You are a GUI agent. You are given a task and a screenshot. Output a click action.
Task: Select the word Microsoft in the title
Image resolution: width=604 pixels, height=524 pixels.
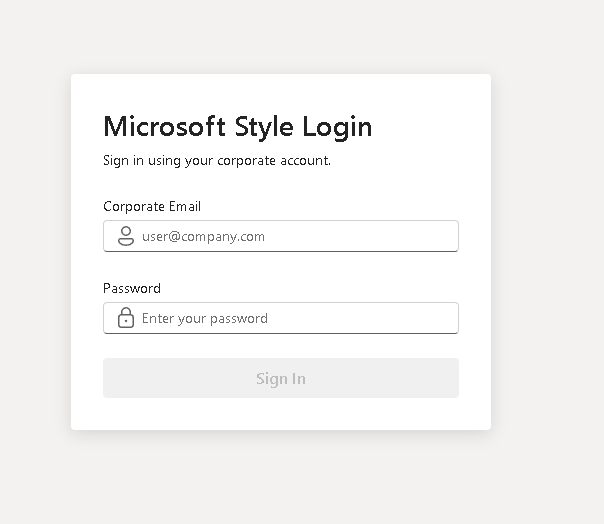click(x=164, y=126)
